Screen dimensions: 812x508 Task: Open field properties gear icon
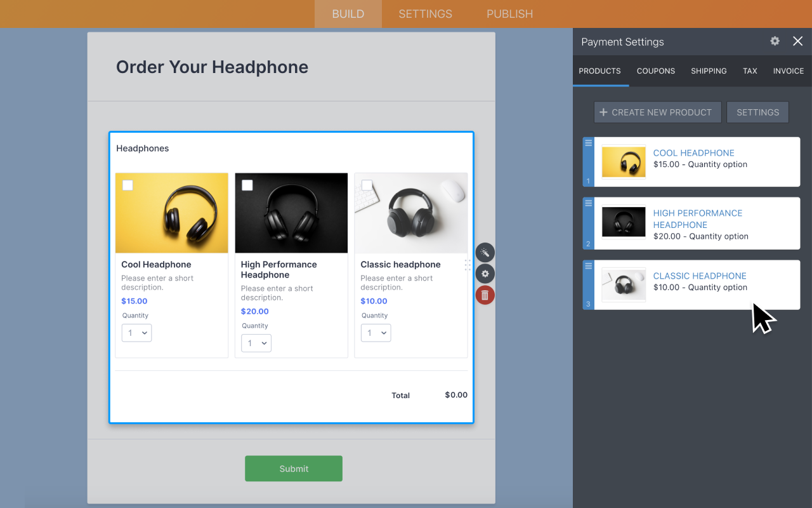(x=485, y=274)
